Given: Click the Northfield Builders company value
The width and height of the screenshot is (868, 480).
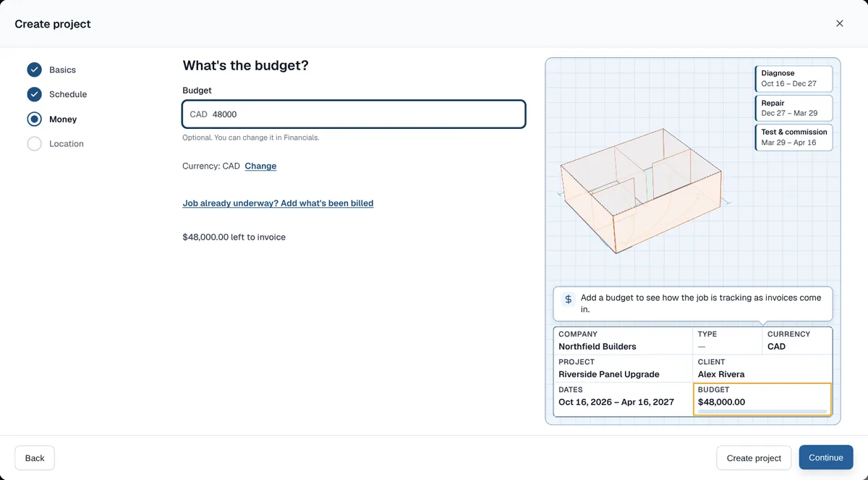Looking at the screenshot, I should click(x=597, y=346).
